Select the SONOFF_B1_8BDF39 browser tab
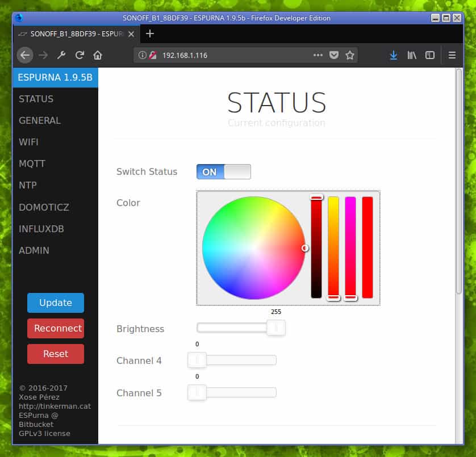This screenshot has width=476, height=457. pyautogui.click(x=77, y=34)
